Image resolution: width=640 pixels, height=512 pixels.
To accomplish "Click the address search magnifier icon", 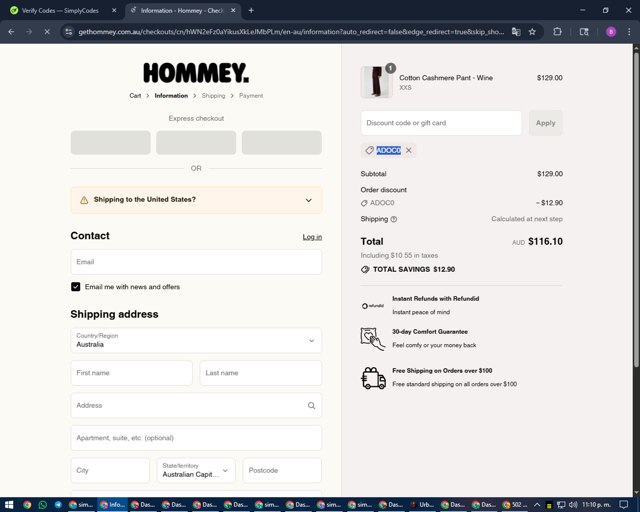I will coord(311,405).
